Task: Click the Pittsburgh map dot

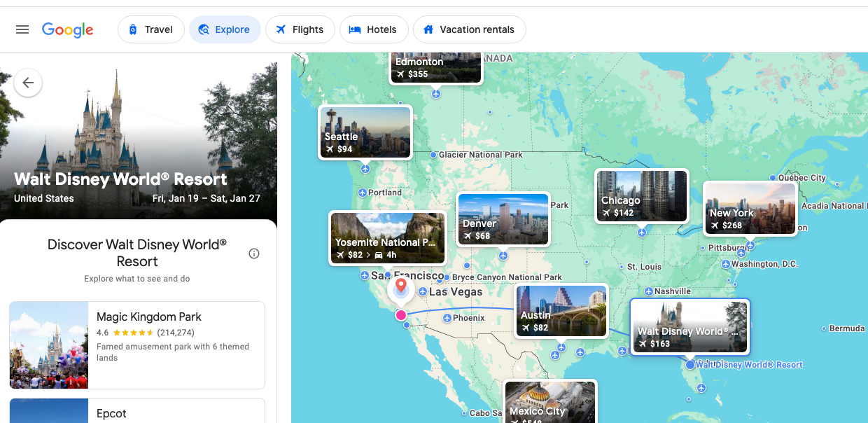Action: [703, 248]
